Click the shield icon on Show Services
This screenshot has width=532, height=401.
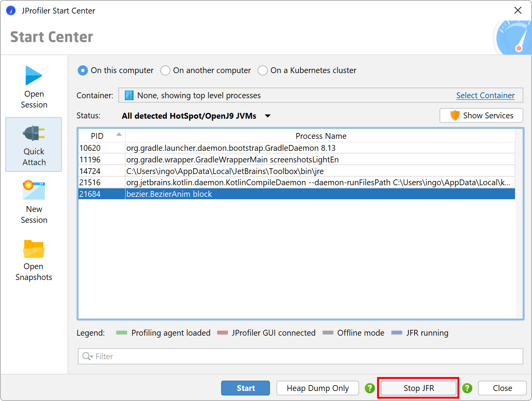point(455,115)
